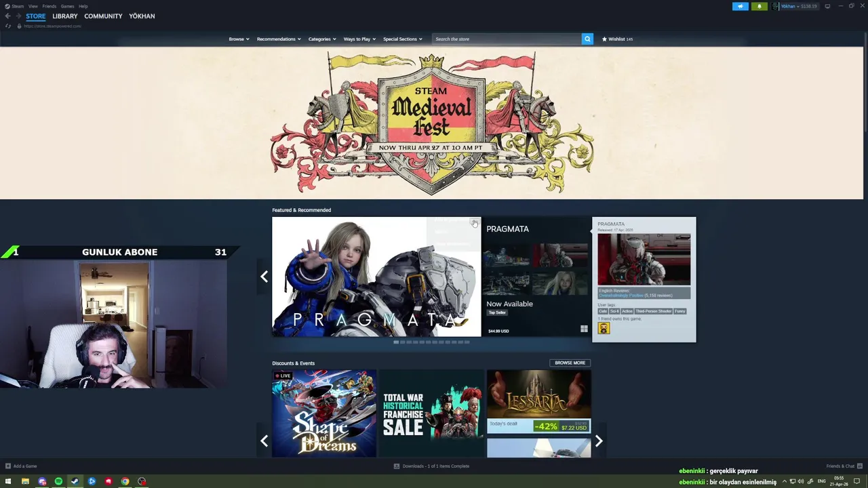Screen dimensions: 868x488
Task: Go back with the back arrow
Action: (x=7, y=16)
